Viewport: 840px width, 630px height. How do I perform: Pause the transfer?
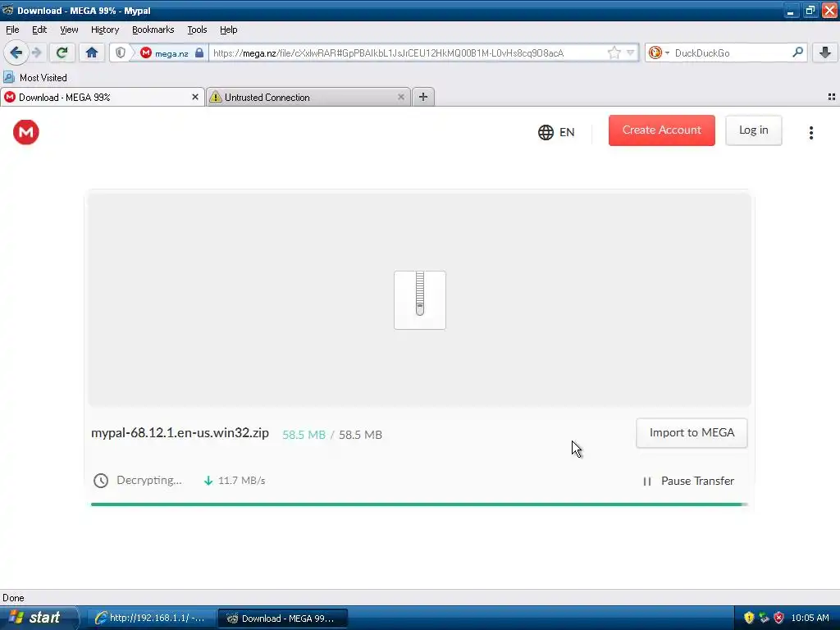[x=688, y=481]
